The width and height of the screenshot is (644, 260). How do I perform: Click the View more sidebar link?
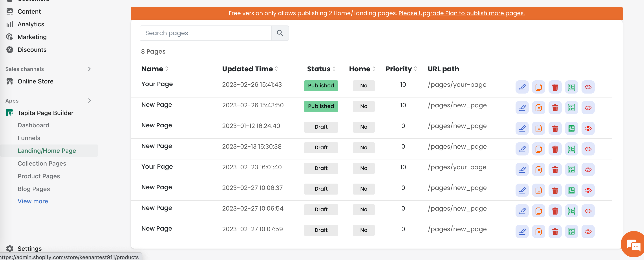(33, 201)
